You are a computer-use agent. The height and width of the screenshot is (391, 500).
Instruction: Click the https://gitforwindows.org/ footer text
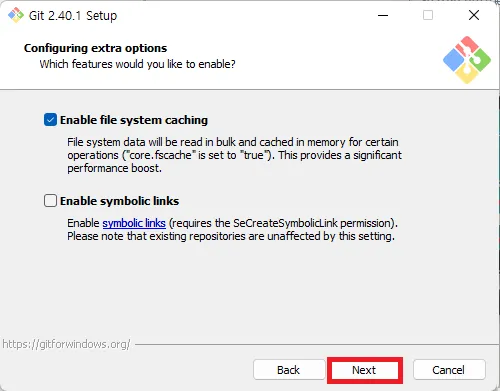pos(66,344)
